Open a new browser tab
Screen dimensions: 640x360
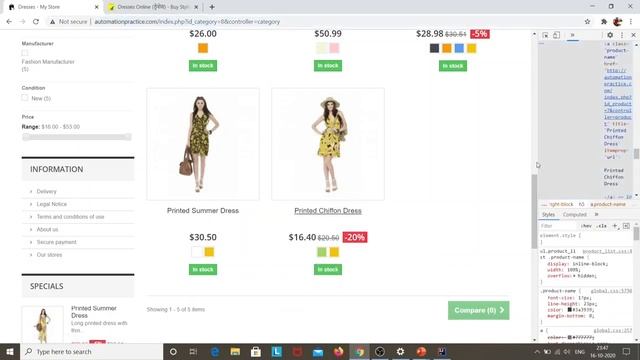tap(212, 7)
